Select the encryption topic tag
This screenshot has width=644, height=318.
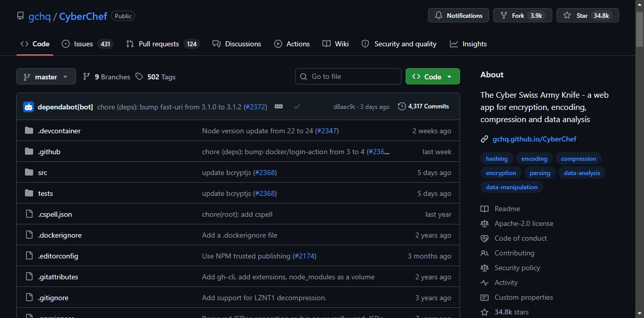pos(501,173)
